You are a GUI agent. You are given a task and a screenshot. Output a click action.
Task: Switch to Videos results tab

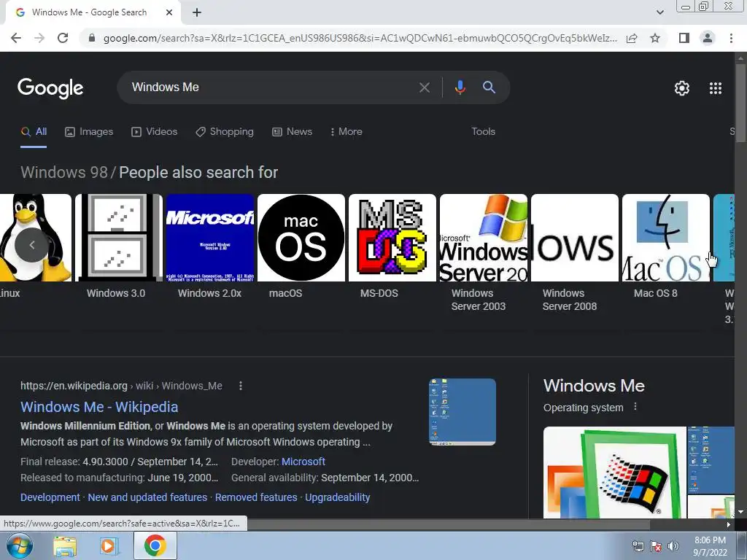tap(155, 132)
